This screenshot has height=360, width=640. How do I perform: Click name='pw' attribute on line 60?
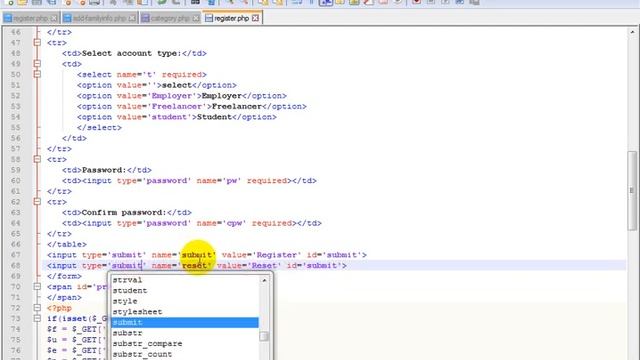pos(219,180)
